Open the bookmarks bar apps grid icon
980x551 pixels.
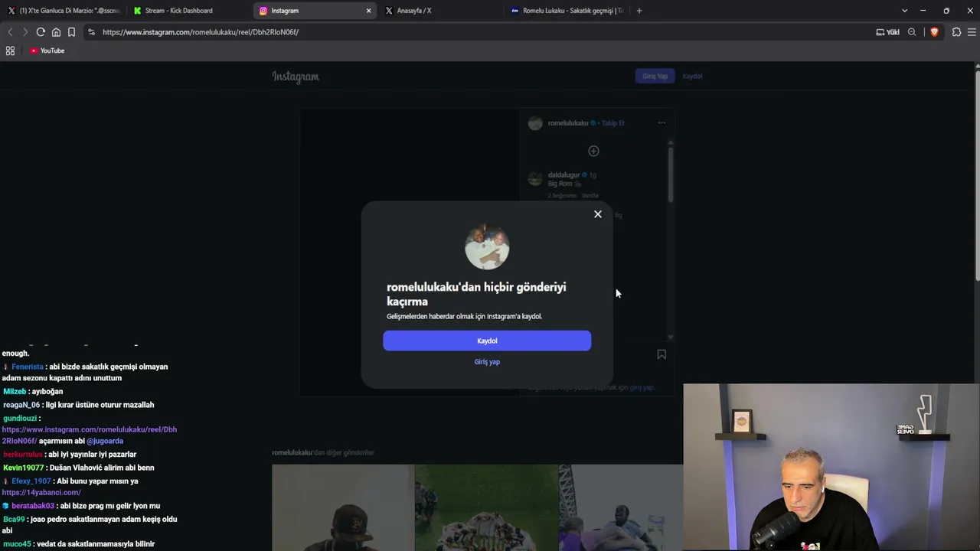[10, 51]
